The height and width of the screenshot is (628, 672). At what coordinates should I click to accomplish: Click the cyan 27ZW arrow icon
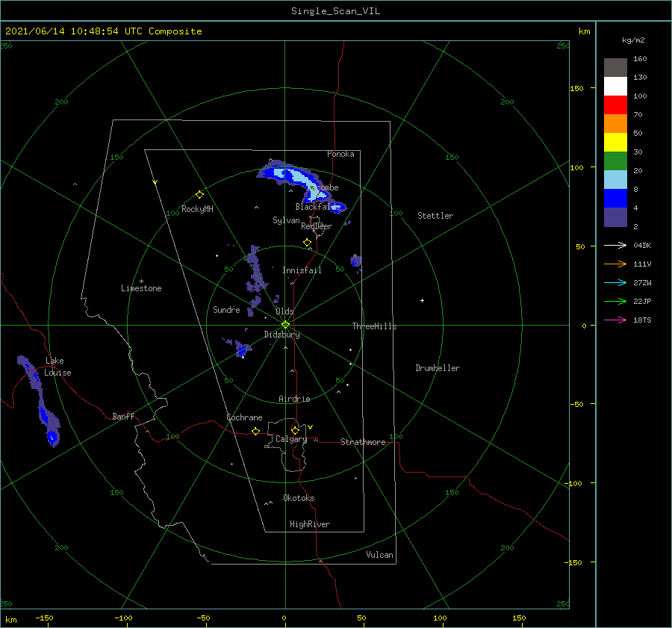tap(615, 282)
